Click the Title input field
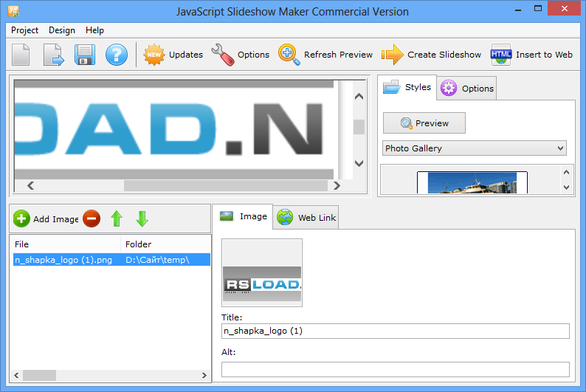 tap(396, 331)
